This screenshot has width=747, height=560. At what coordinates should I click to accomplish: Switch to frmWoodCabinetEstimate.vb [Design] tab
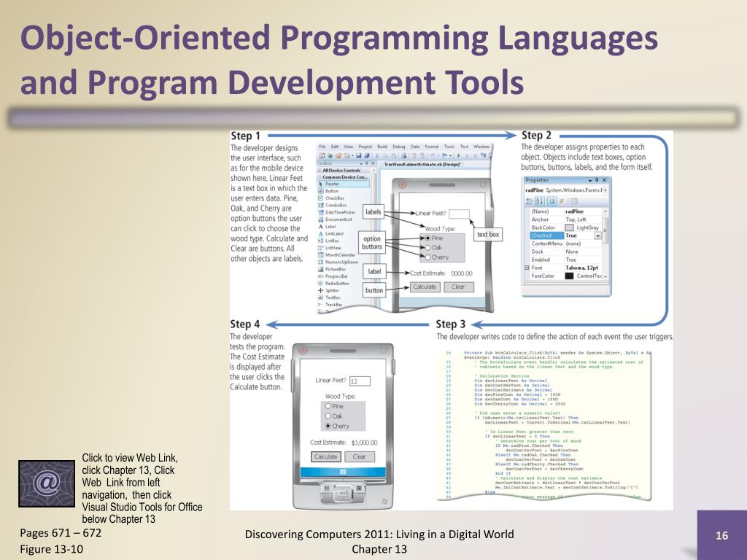coord(422,164)
